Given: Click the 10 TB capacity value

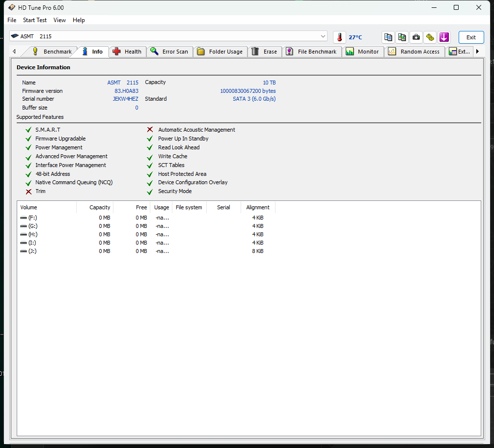Looking at the screenshot, I should click(270, 83).
